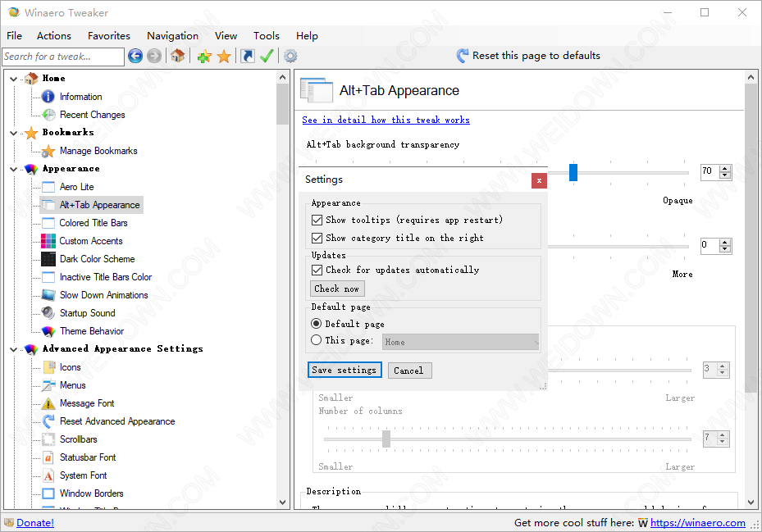
Task: Open the See in detail how this tweak works link
Action: click(386, 120)
